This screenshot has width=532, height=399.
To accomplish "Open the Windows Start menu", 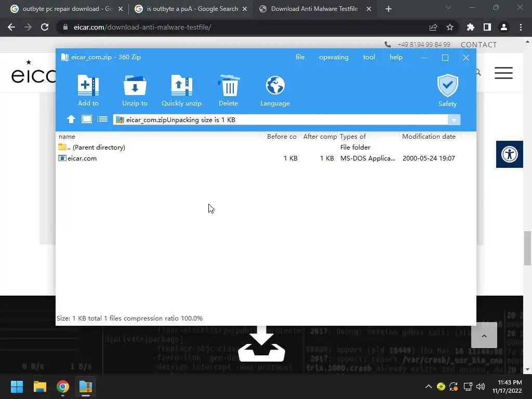I will coord(17,387).
